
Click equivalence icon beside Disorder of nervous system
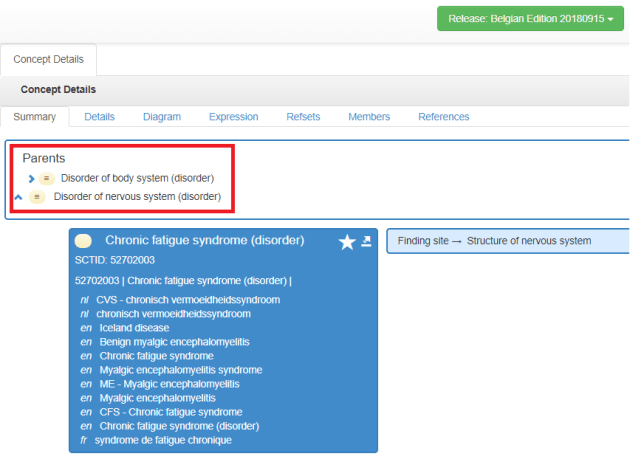pyautogui.click(x=37, y=197)
